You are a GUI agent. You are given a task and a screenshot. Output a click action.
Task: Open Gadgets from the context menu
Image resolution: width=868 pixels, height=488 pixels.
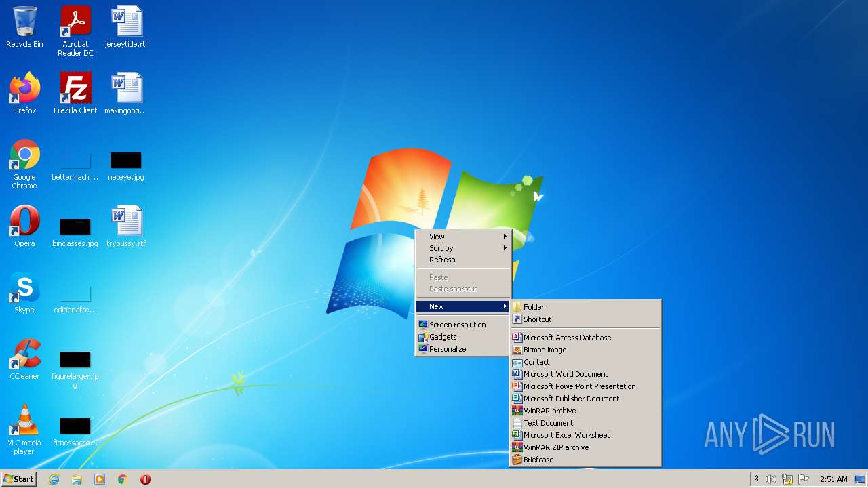tap(463, 337)
